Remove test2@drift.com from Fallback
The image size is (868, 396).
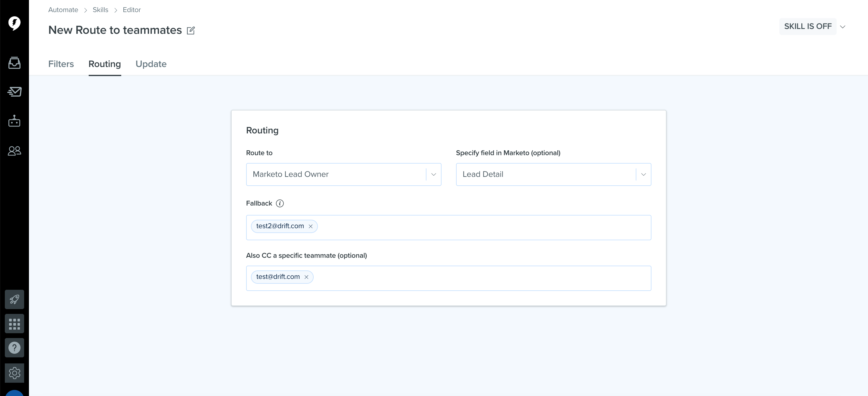(x=311, y=226)
